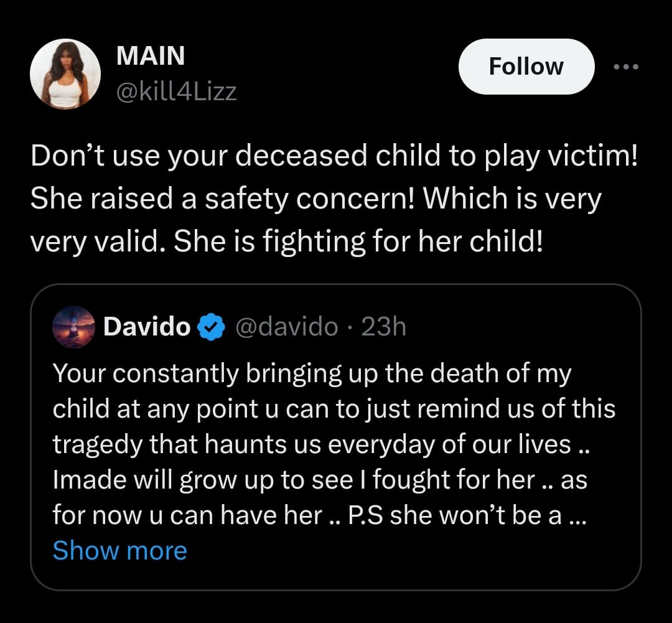
Task: Click the 23h timestamp on the quoted post
Action: tap(383, 327)
